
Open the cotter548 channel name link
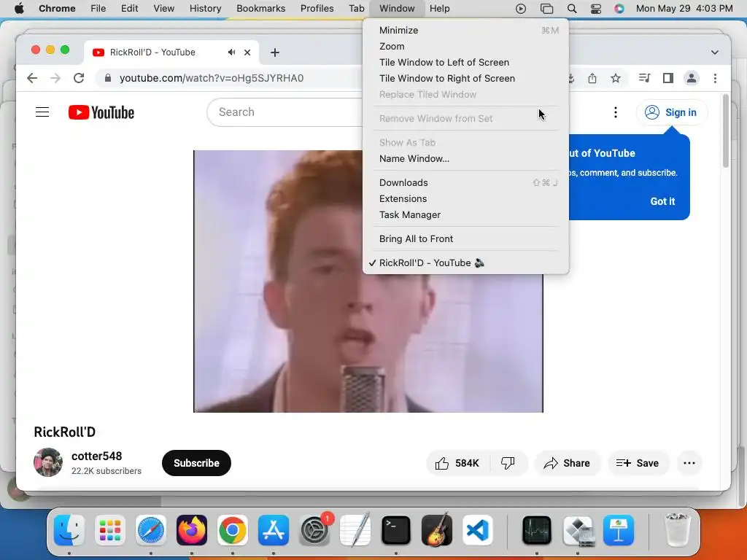[x=97, y=456]
